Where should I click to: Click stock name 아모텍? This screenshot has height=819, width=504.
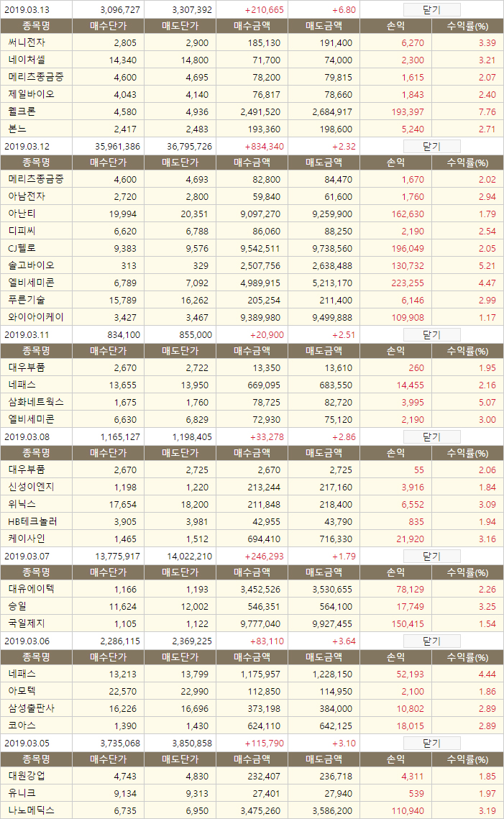pos(22,691)
